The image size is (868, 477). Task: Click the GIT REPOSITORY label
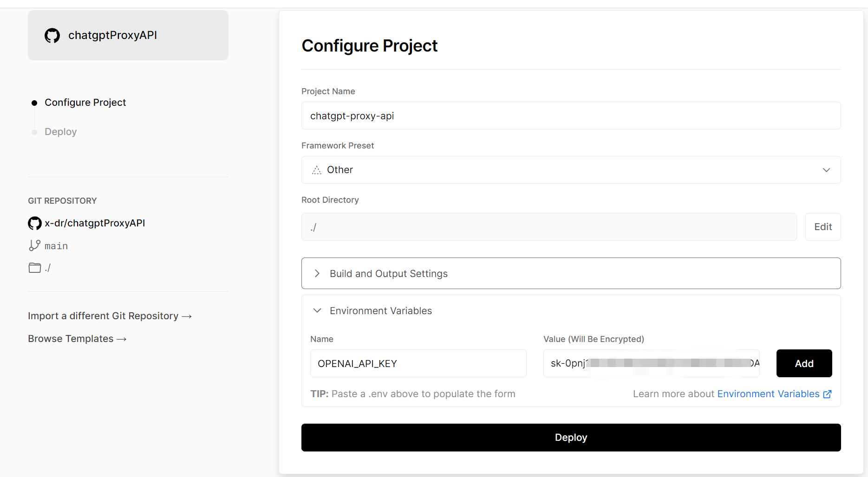point(62,201)
